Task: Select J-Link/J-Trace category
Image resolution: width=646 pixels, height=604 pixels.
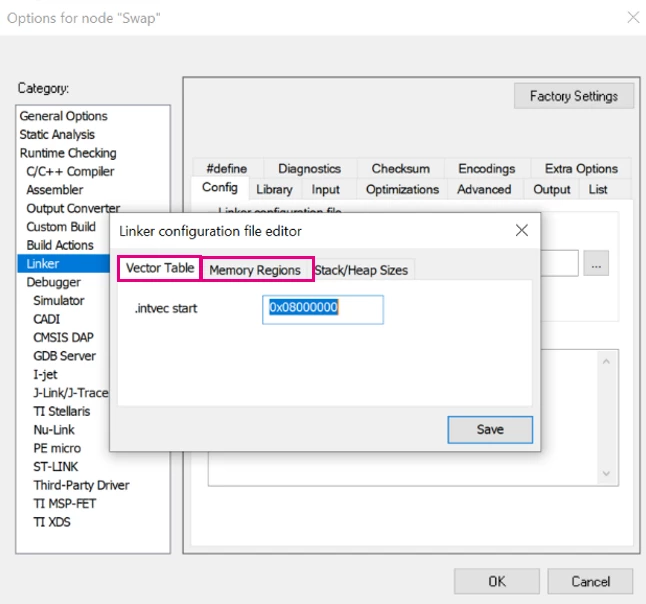Action: (x=71, y=393)
